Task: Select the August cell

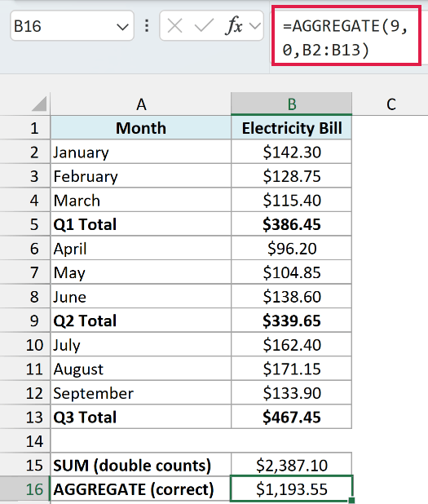Action: tap(141, 369)
